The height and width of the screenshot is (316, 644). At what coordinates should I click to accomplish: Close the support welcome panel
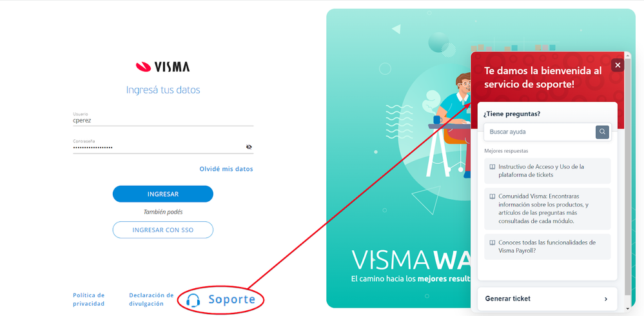(618, 65)
